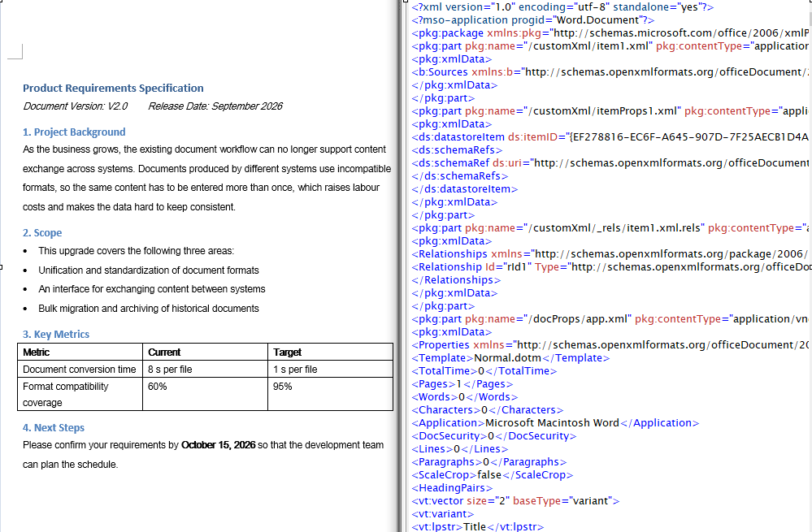Click the '60%' table cell
This screenshot has height=532, width=812.
205,395
